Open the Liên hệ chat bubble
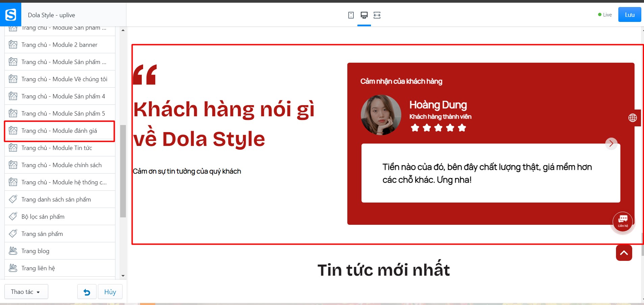The width and height of the screenshot is (644, 305). (623, 221)
